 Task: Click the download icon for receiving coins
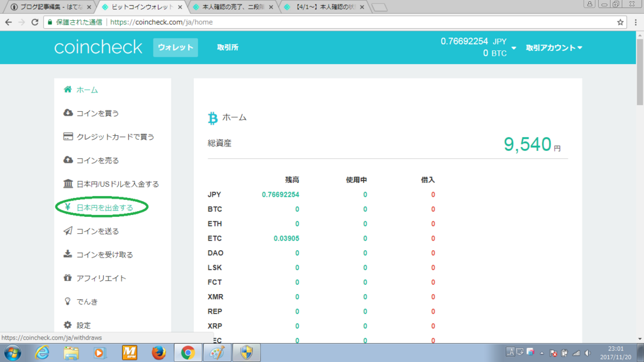click(x=68, y=254)
